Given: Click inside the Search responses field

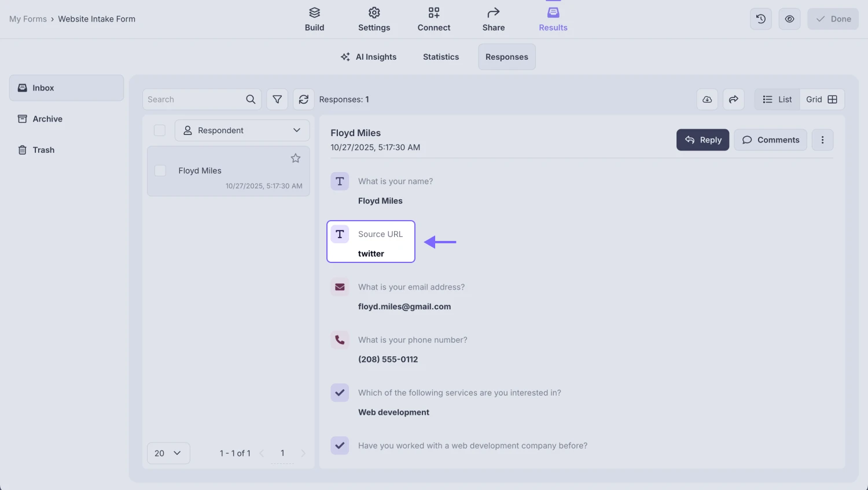Looking at the screenshot, I should click(197, 99).
